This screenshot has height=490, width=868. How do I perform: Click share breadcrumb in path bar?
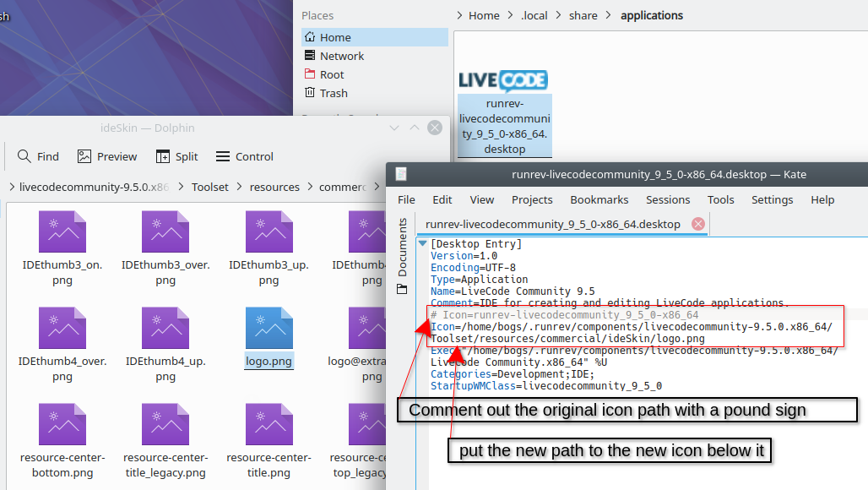tap(583, 15)
